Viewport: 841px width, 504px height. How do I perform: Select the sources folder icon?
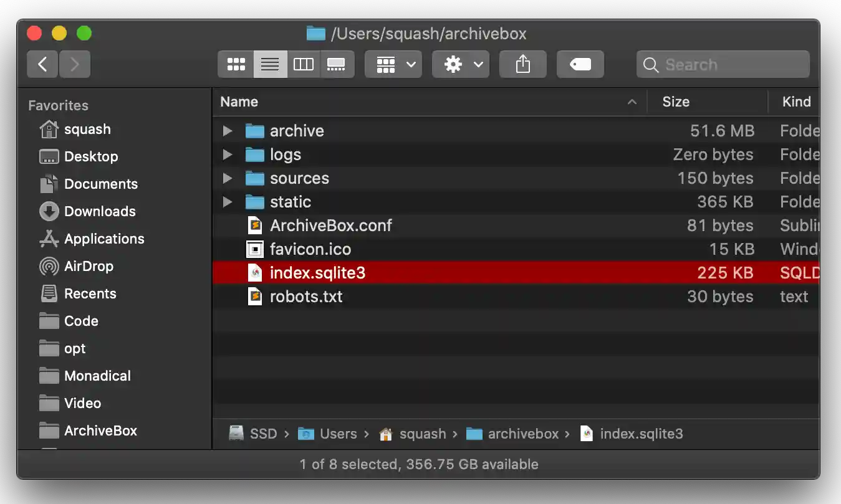(x=255, y=178)
